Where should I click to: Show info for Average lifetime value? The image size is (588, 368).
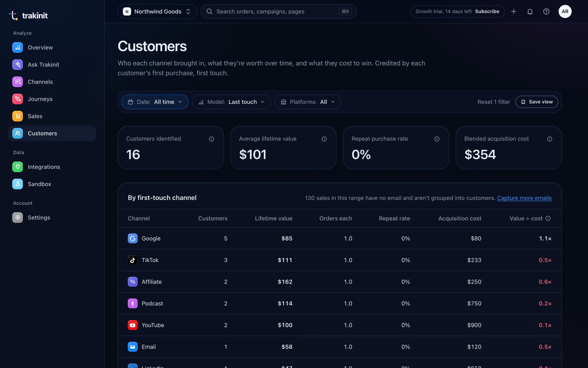[x=324, y=139]
